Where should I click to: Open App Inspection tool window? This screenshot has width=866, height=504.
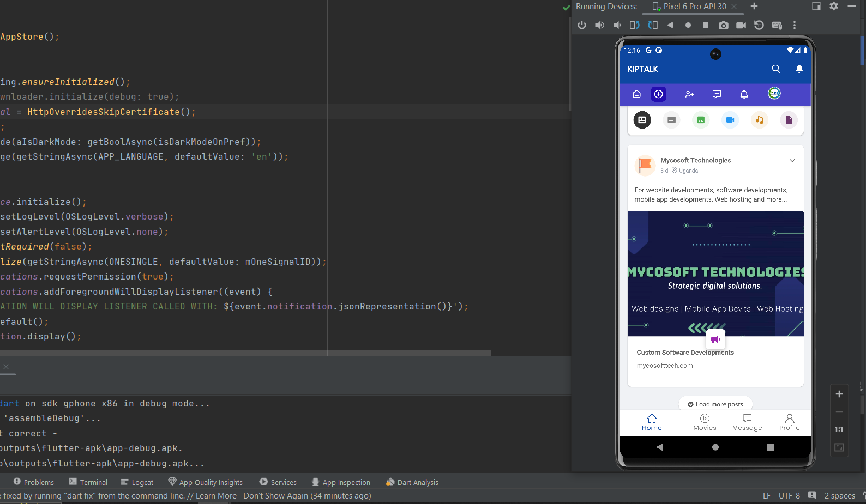[341, 482]
